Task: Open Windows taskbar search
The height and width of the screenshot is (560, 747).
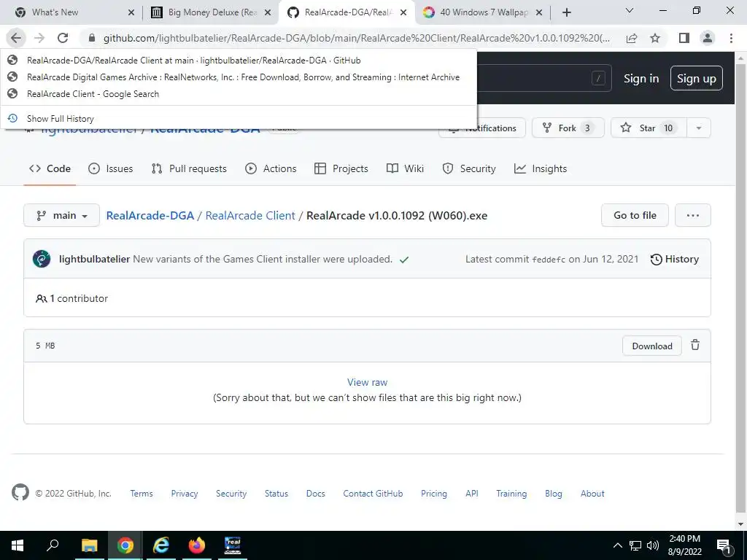Action: (x=53, y=545)
